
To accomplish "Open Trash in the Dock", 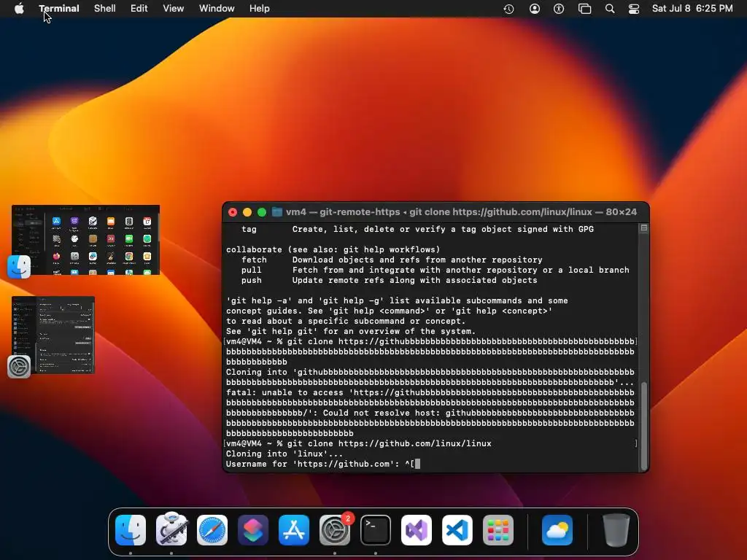I will point(616,530).
